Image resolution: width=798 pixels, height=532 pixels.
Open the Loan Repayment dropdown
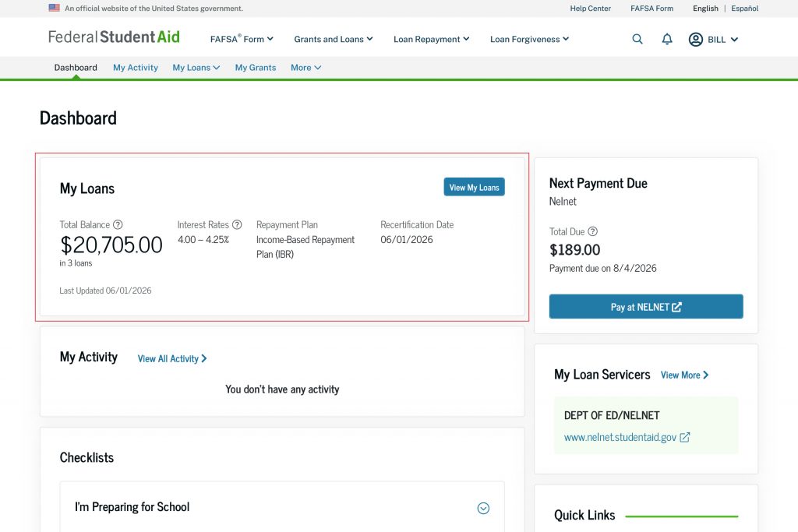(x=431, y=39)
